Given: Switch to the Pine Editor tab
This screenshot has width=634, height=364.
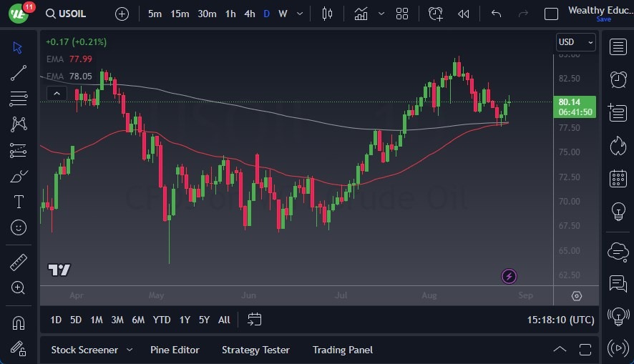Looking at the screenshot, I should point(175,350).
